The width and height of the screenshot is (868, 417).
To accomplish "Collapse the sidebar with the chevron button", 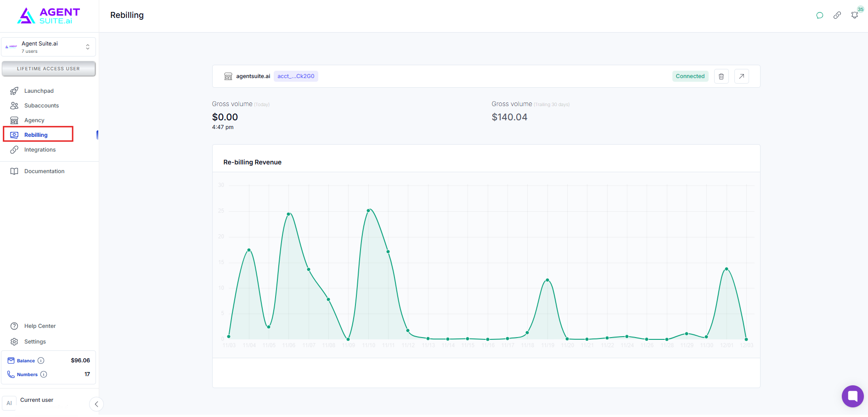I will [x=96, y=404].
